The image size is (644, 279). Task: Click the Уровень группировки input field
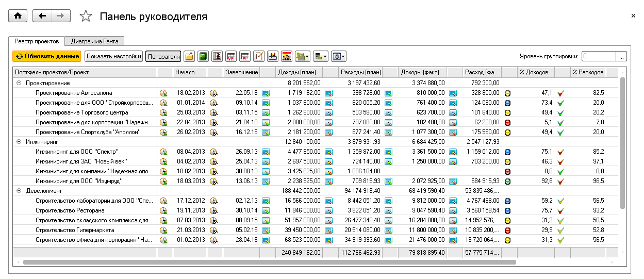599,56
